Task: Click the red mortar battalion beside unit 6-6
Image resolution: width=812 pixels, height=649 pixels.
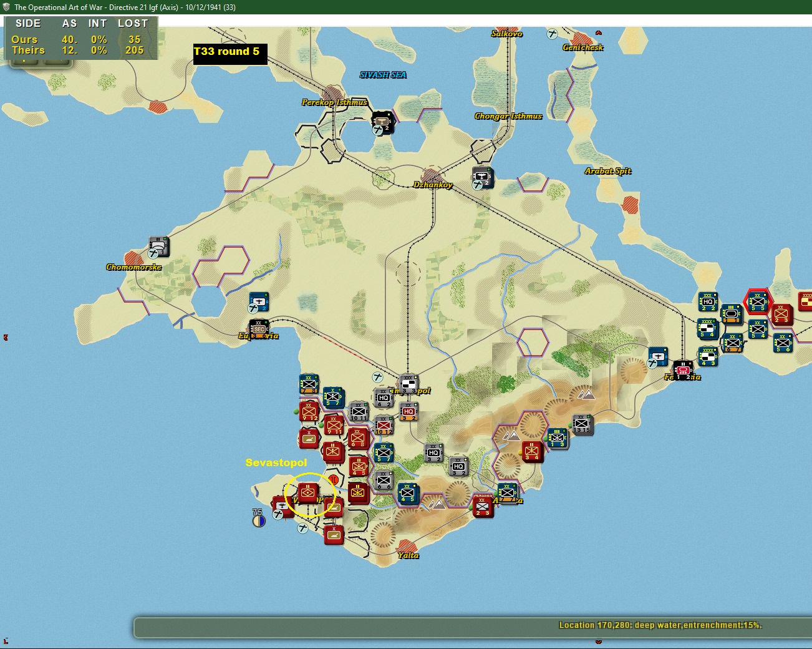Action: (357, 493)
